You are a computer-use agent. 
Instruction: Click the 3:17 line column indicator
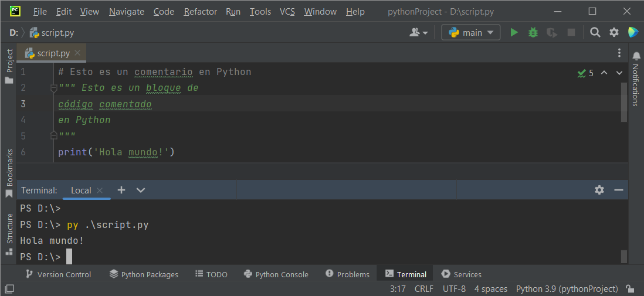click(x=398, y=288)
